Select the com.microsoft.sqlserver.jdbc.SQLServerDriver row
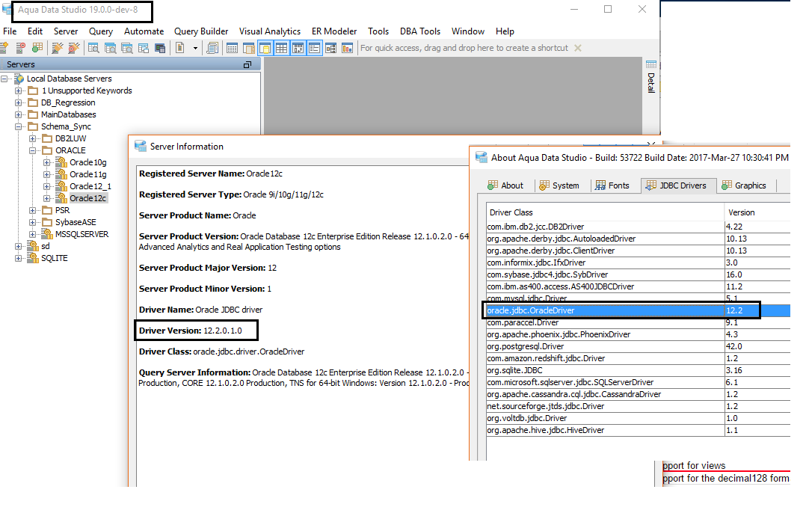Viewport: 812px width, 528px height. (638, 382)
